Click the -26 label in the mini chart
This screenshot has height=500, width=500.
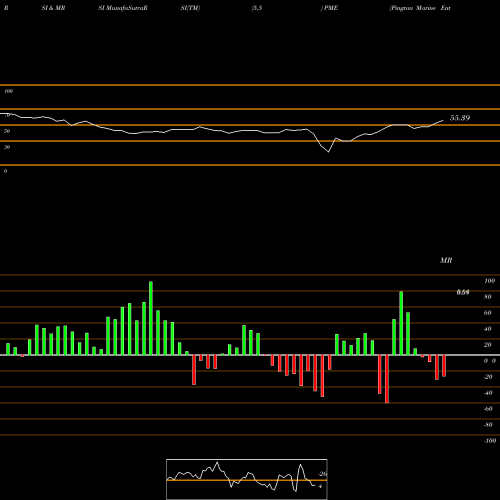(322, 474)
